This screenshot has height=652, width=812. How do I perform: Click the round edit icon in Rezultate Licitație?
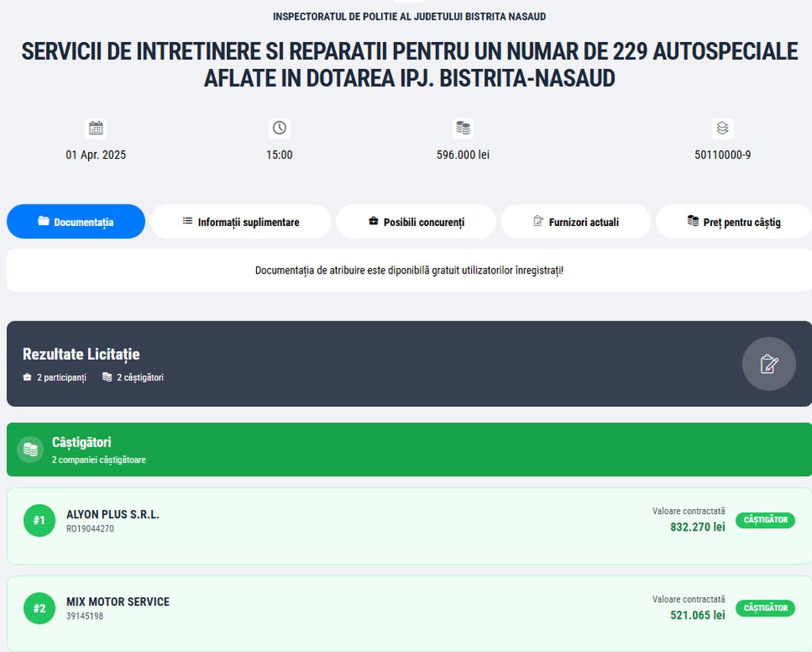coord(768,364)
